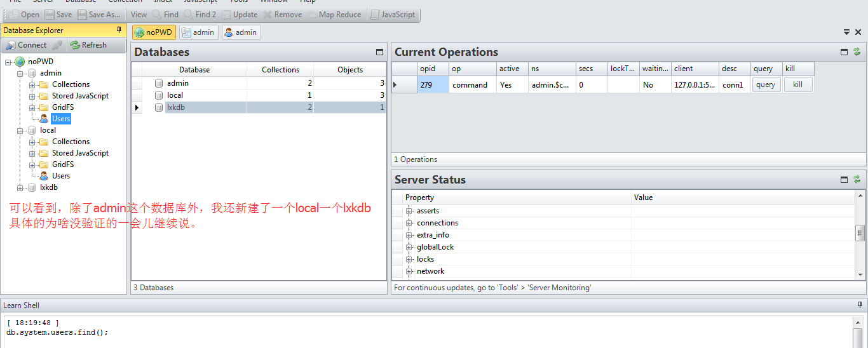868x348 pixels.
Task: Expand the network property
Action: pyautogui.click(x=410, y=271)
